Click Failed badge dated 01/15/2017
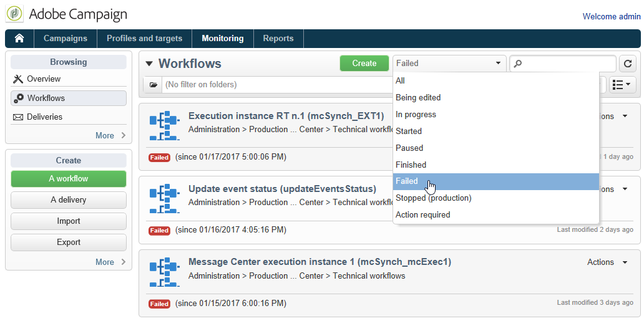The image size is (644, 326). click(159, 304)
